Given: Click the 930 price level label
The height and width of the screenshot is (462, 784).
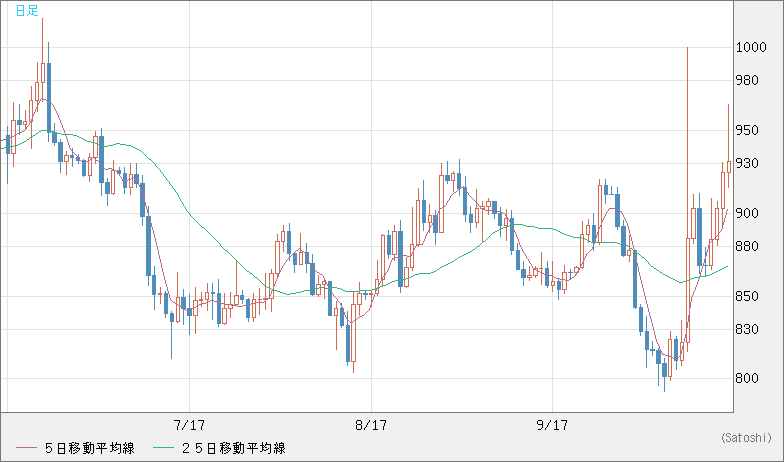Looking at the screenshot, I should coord(746,163).
